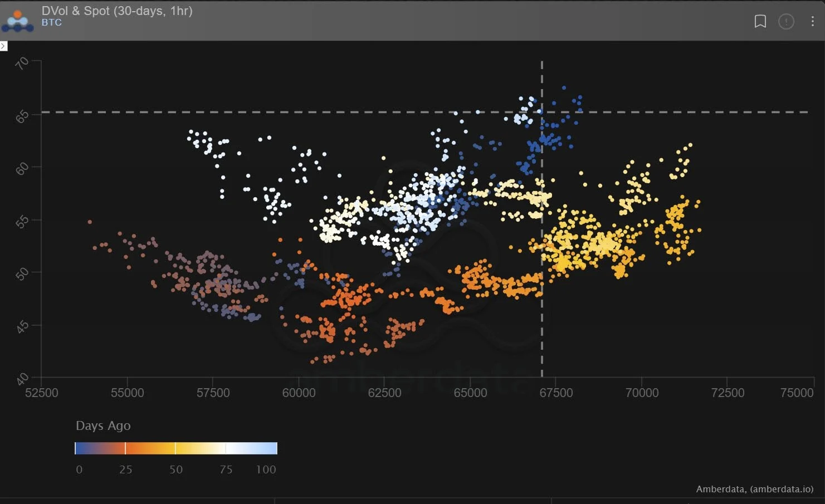Click the Amberdata logo icon
Image resolution: width=825 pixels, height=504 pixels.
tap(17, 20)
